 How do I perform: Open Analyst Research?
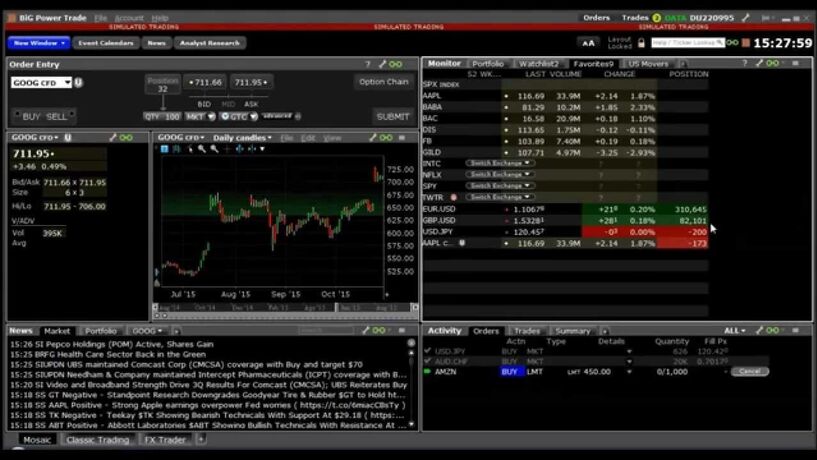(x=209, y=43)
